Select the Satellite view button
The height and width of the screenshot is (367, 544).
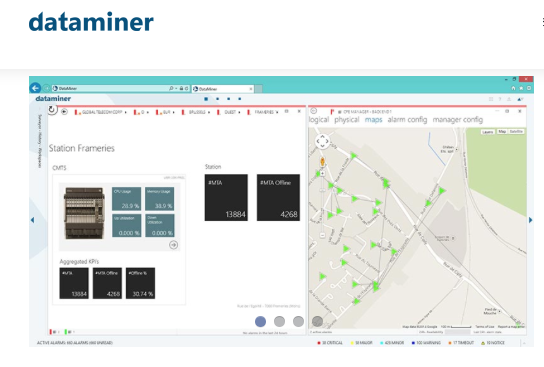(516, 132)
